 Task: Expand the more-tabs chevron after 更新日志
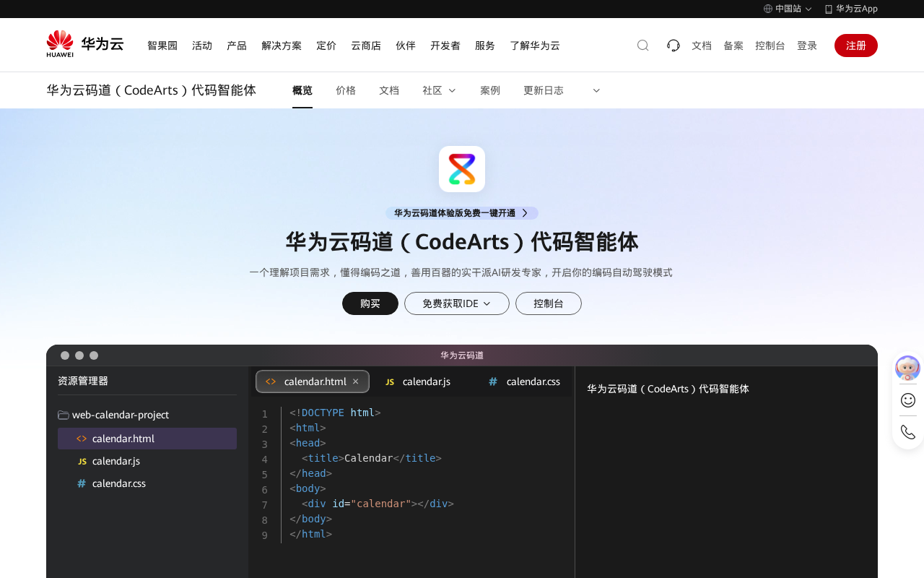pos(596,90)
